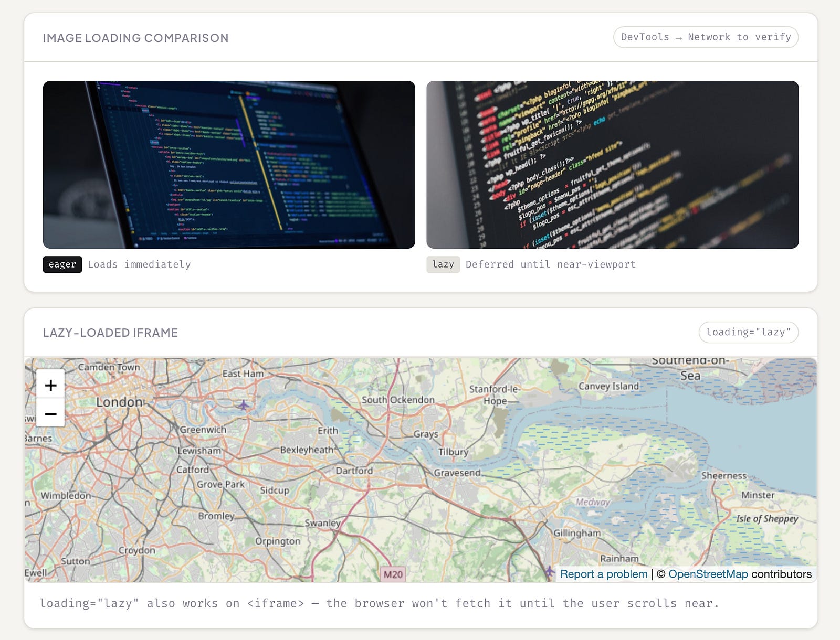The height and width of the screenshot is (640, 840).
Task: Click the Gravesend label on the map
Action: coord(457,473)
